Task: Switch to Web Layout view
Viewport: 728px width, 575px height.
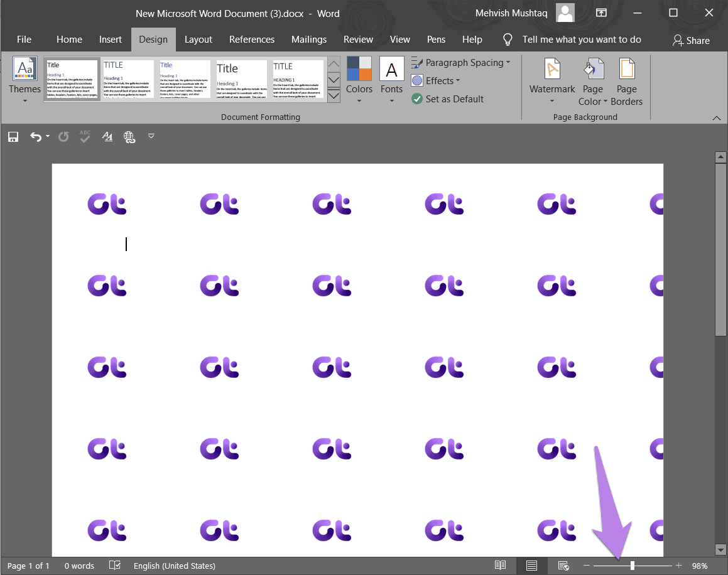Action: coord(563,565)
